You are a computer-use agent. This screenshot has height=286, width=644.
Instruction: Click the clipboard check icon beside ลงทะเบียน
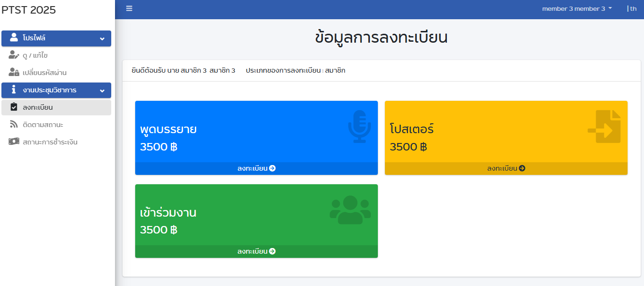click(14, 107)
